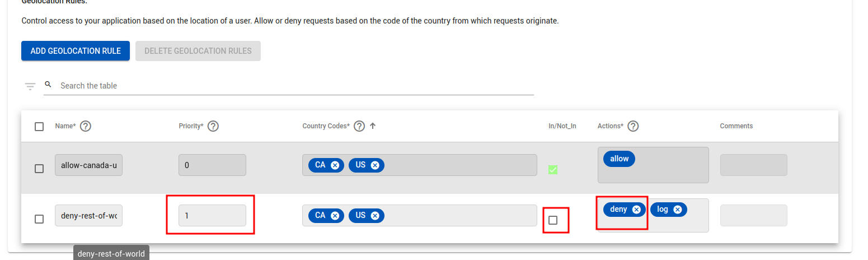This screenshot has height=260, width=868.
Task: Open the Priority column help icon
Action: 213,126
